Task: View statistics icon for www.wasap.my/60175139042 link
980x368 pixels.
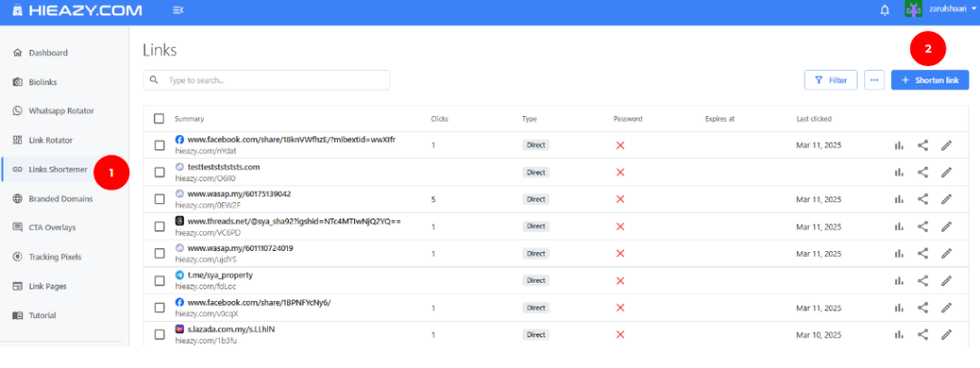Action: coord(899,199)
